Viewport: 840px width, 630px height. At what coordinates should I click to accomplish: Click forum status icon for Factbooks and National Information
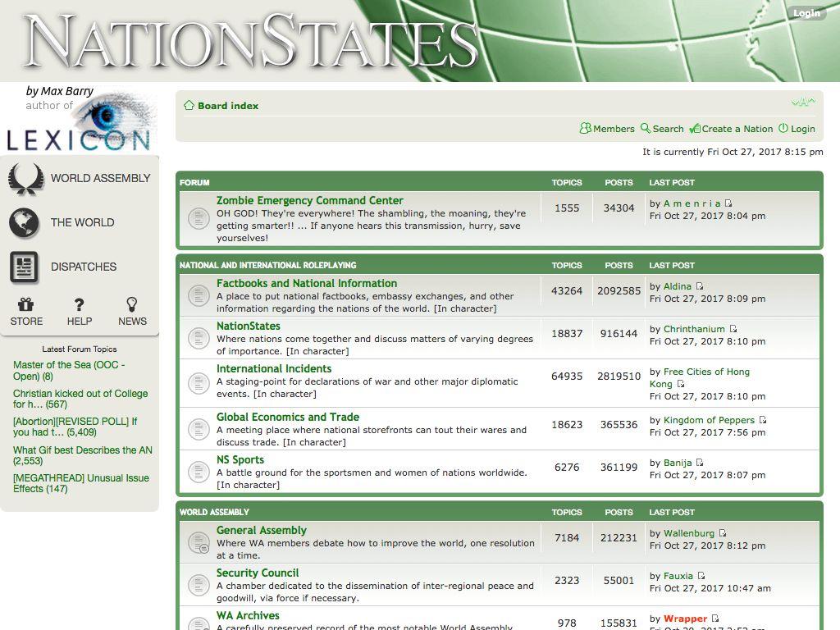(x=199, y=295)
